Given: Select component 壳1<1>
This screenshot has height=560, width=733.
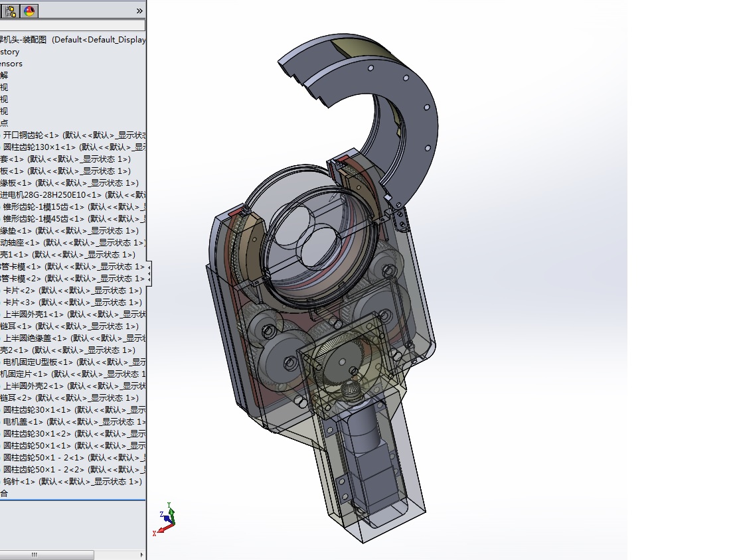Looking at the screenshot, I should point(68,255).
